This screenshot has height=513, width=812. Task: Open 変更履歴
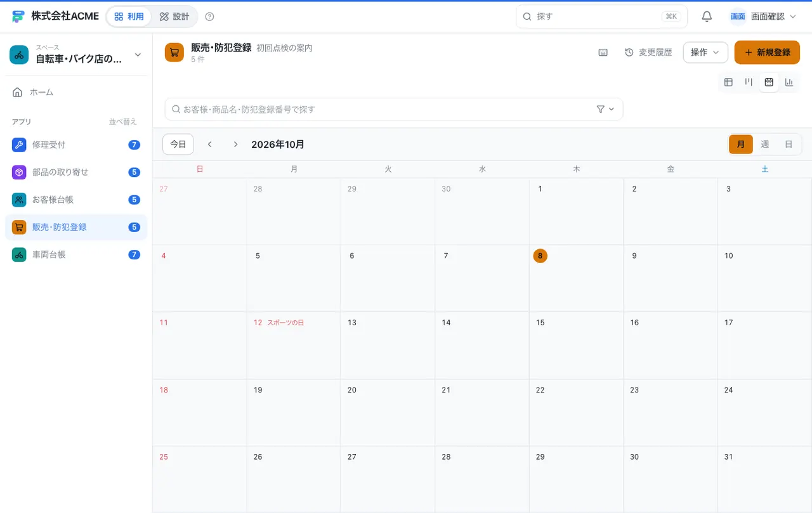pos(648,53)
